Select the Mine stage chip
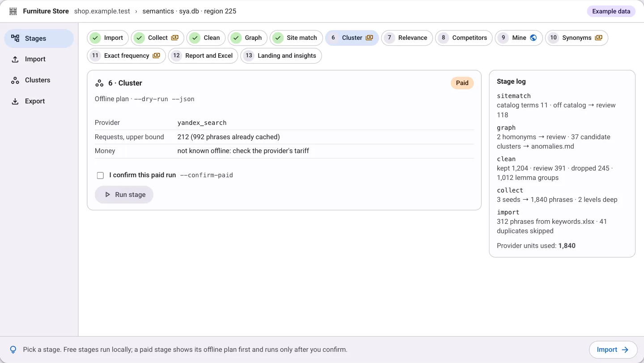This screenshot has height=363, width=644. (519, 38)
